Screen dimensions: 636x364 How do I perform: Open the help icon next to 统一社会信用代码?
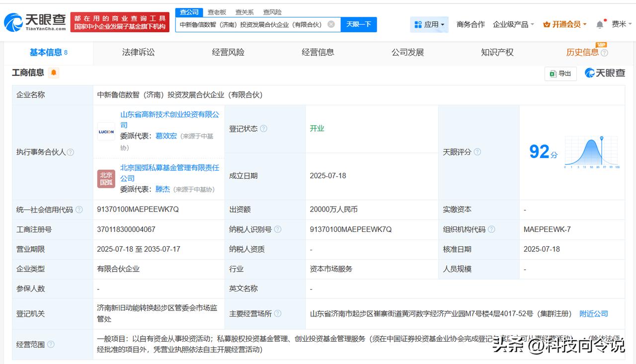(79, 210)
